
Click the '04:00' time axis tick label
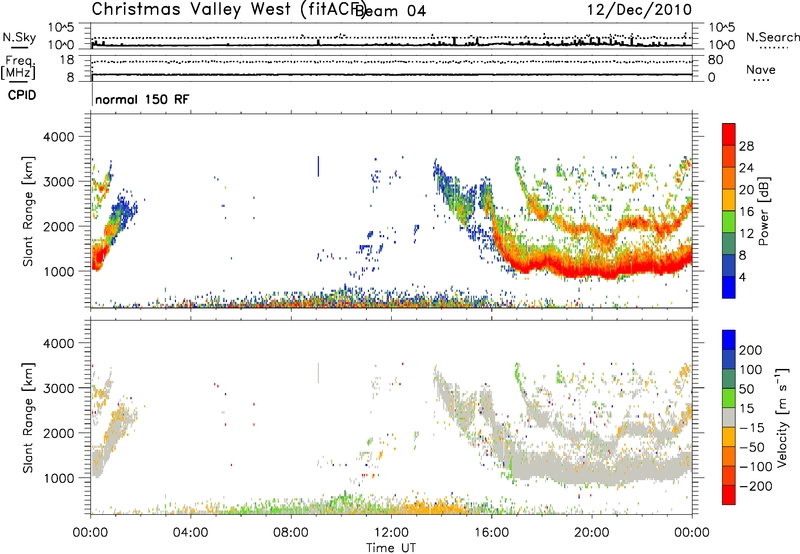[190, 533]
